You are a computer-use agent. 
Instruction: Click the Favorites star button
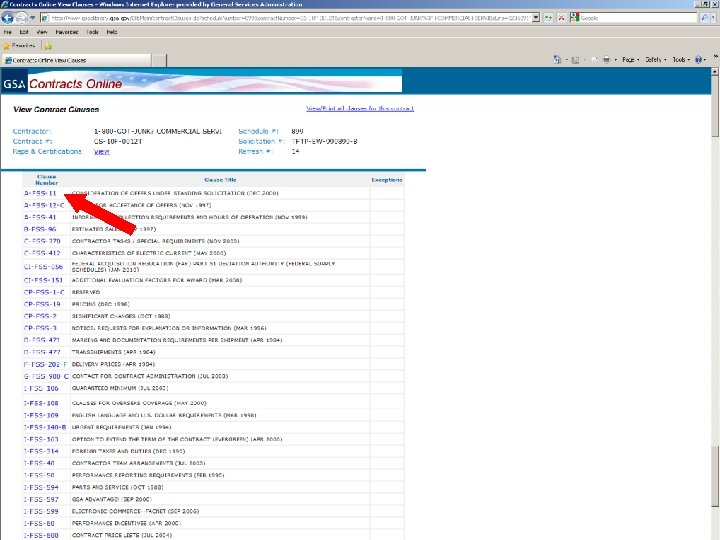[19, 45]
